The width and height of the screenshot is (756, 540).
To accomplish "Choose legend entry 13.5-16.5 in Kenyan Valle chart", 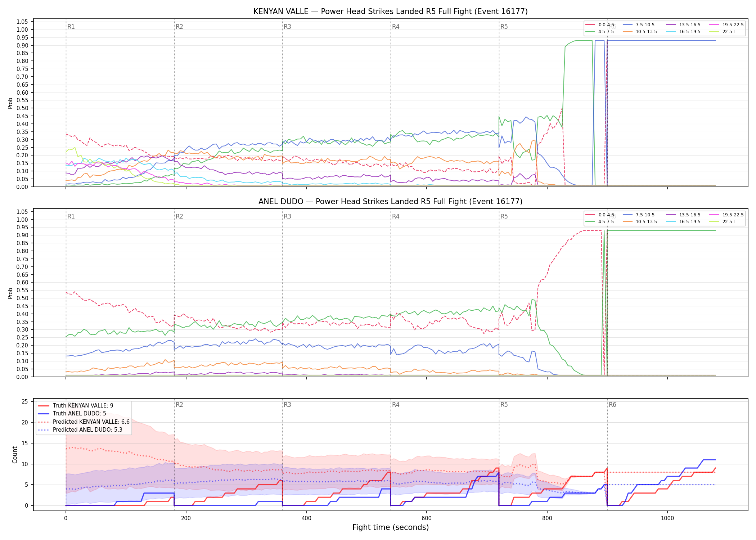I will pos(683,25).
